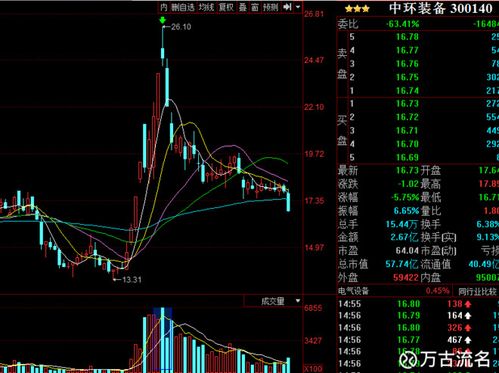The width and height of the screenshot is (499, 373).
Task: Click the 最新 latest price 16.73
Action: pyautogui.click(x=407, y=170)
